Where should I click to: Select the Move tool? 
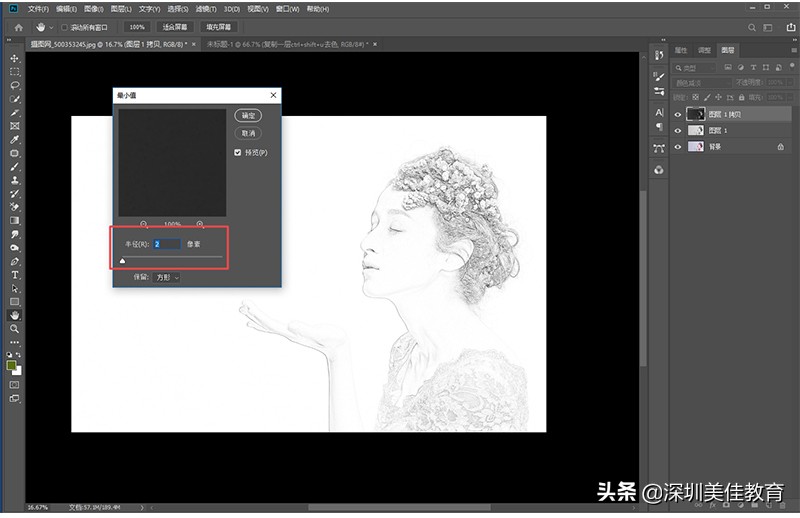tap(14, 58)
